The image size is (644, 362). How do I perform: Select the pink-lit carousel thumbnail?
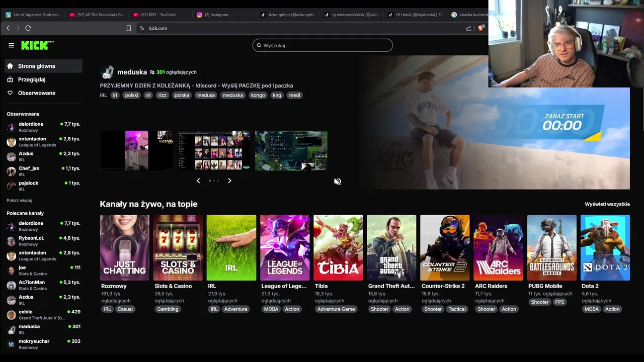pyautogui.click(x=137, y=151)
